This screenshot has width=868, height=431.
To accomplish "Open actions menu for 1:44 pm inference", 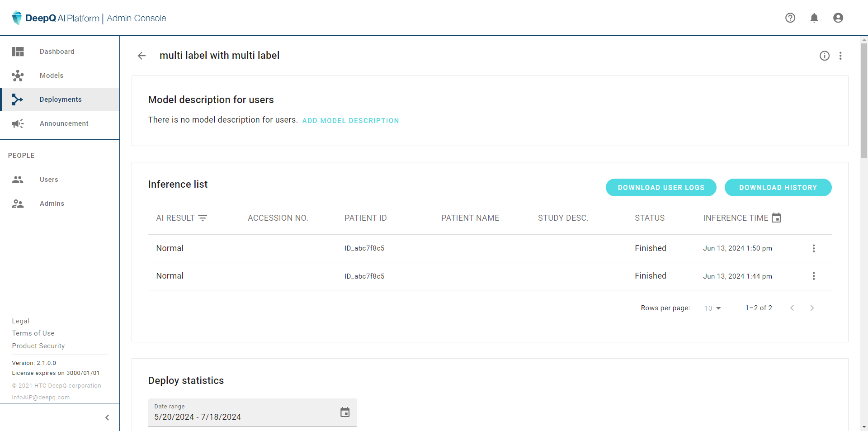I will [813, 276].
